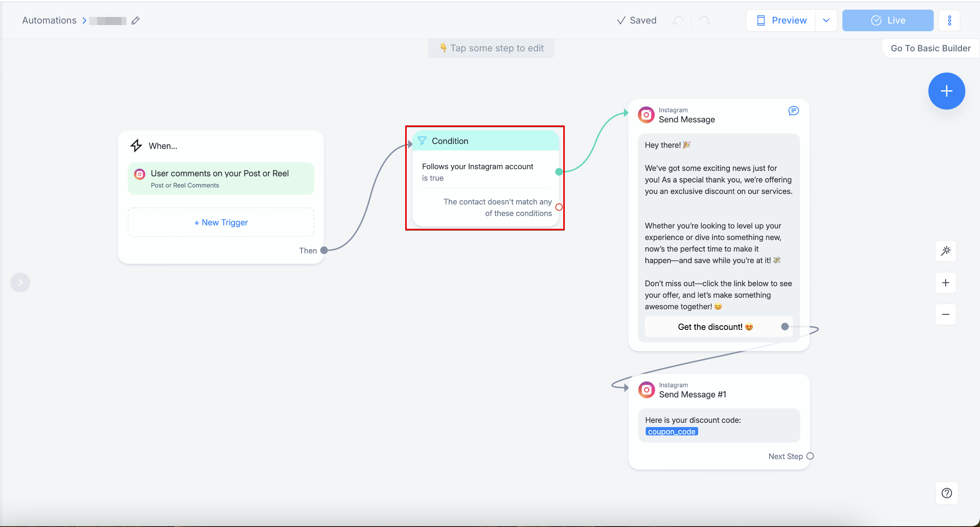
Task: Open the help question mark icon
Action: [946, 493]
